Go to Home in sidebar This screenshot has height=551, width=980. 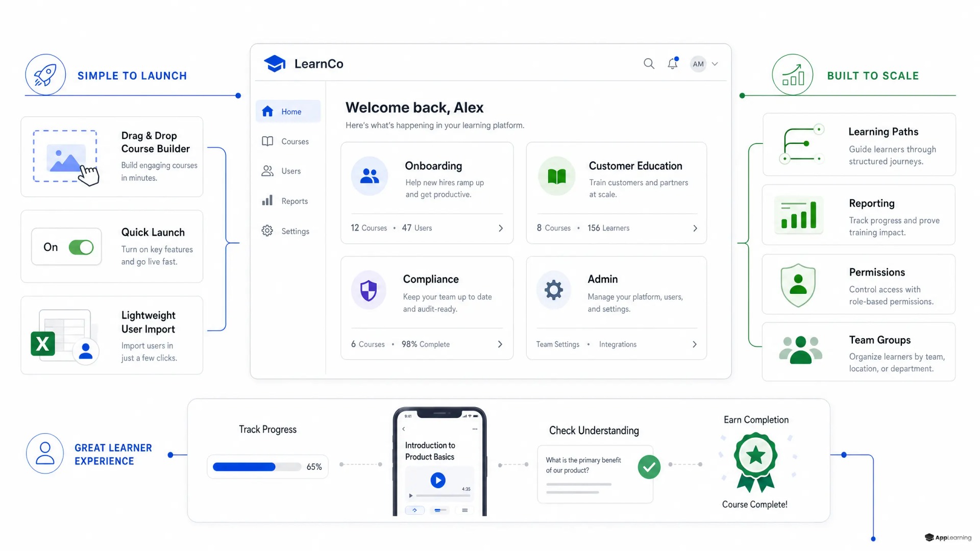[x=288, y=111]
